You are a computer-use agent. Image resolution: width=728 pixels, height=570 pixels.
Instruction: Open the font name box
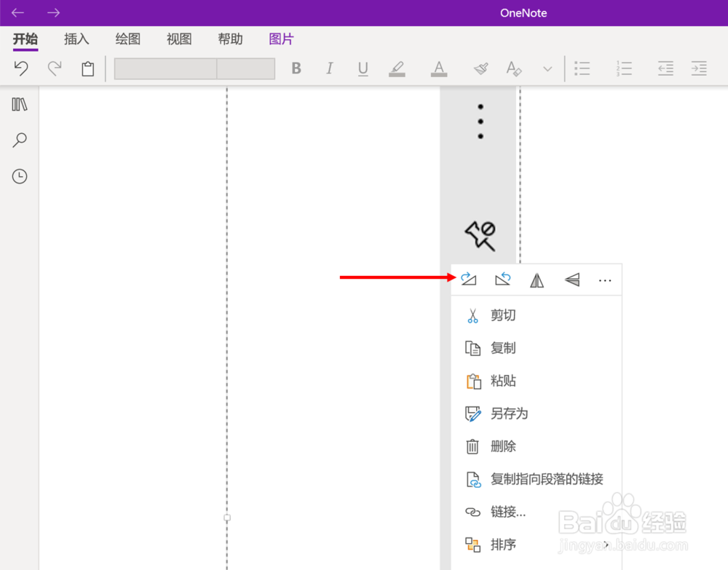coord(165,68)
